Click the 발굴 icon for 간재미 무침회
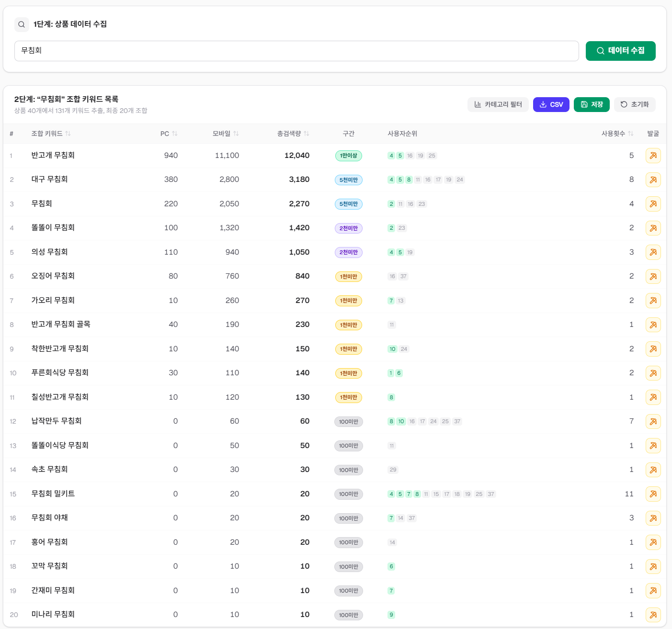 coord(653,591)
